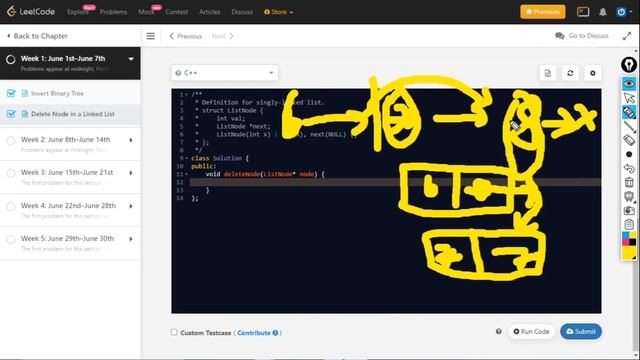Select the line drawing tool
The image size is (640, 360).
coord(629,127)
